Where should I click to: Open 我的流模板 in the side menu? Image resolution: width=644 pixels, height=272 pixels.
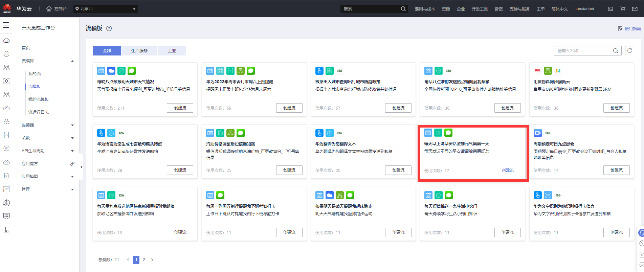[x=39, y=99]
